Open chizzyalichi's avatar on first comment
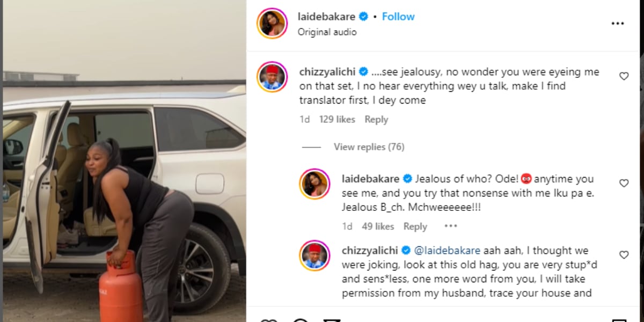Image resolution: width=644 pixels, height=322 pixels. tap(272, 77)
